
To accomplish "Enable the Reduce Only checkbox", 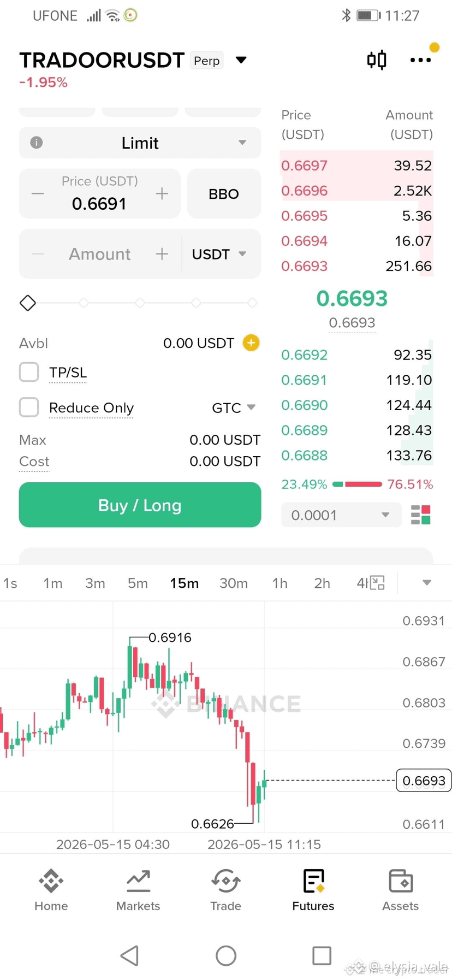I will pos(29,407).
